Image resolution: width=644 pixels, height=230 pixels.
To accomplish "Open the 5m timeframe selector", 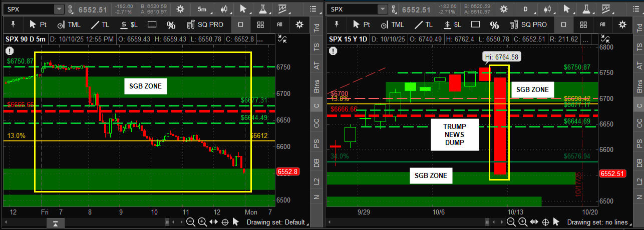I will pyautogui.click(x=202, y=9).
